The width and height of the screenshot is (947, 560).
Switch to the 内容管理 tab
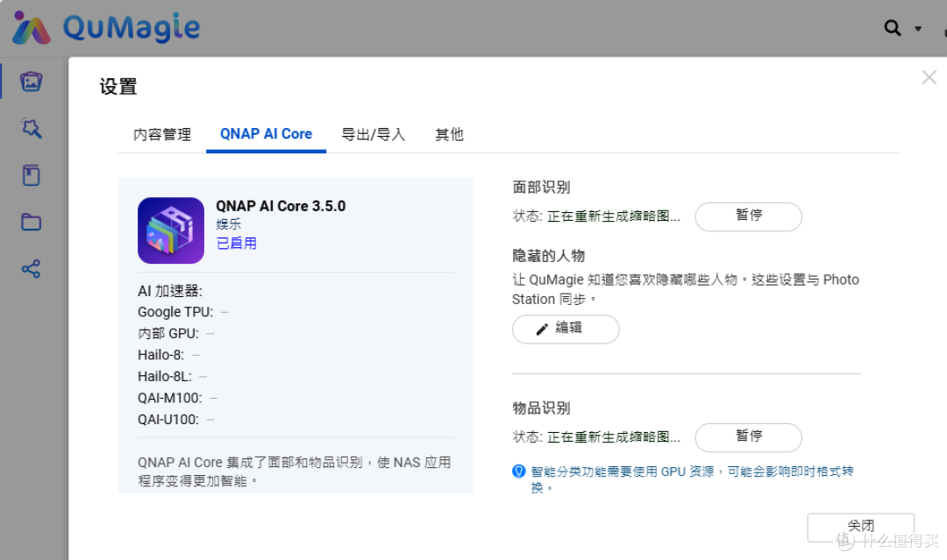click(162, 134)
